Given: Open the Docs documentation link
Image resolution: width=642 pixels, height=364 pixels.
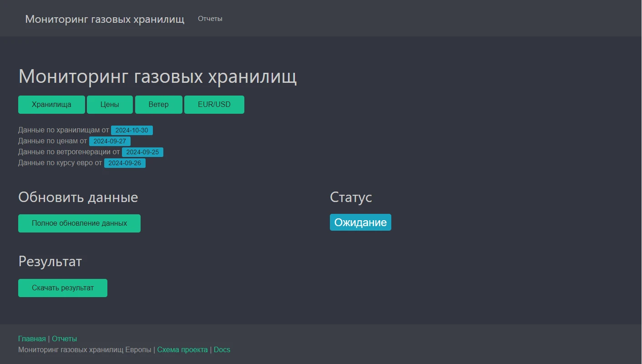Looking at the screenshot, I should click(222, 349).
